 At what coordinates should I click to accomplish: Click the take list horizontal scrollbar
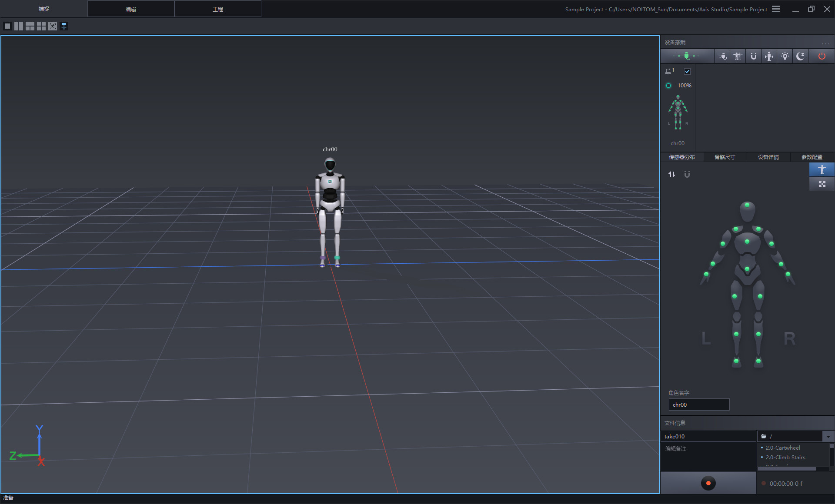[787, 469]
